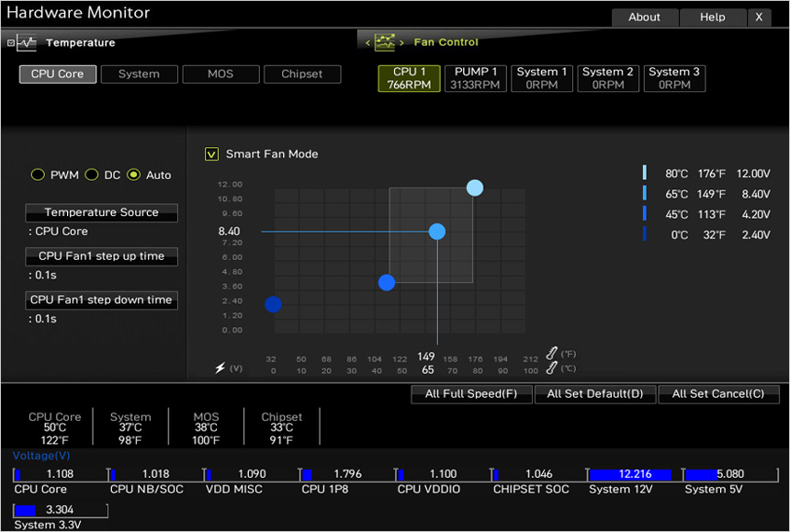
Task: Click the Fahrenheit thermometer icon
Action: [x=552, y=353]
